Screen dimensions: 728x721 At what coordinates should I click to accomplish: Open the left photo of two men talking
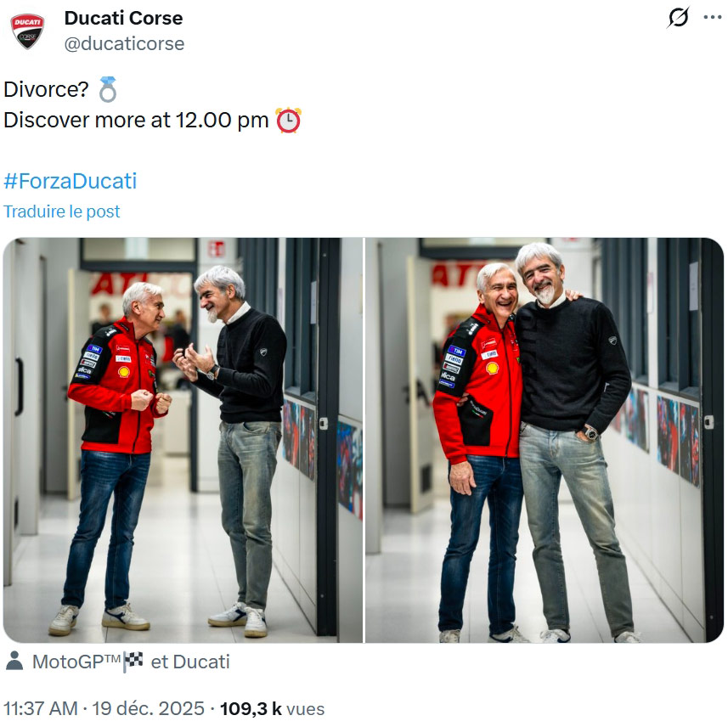coord(183,440)
